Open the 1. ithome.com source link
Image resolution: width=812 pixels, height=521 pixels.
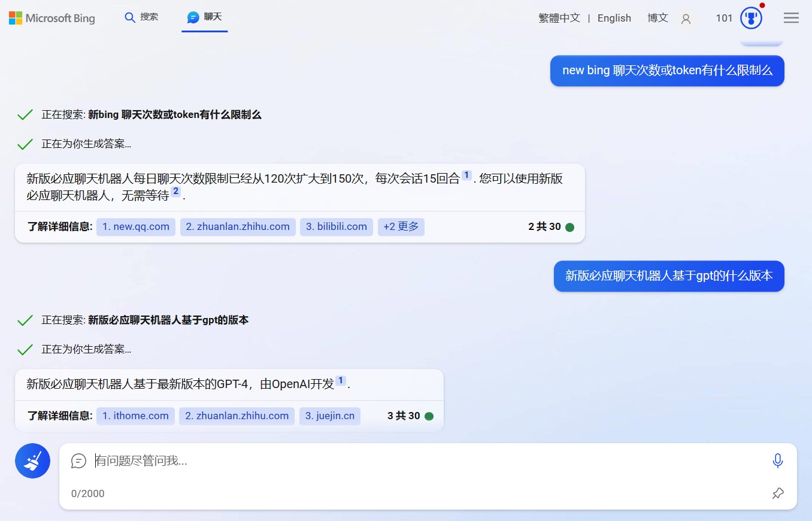point(135,416)
